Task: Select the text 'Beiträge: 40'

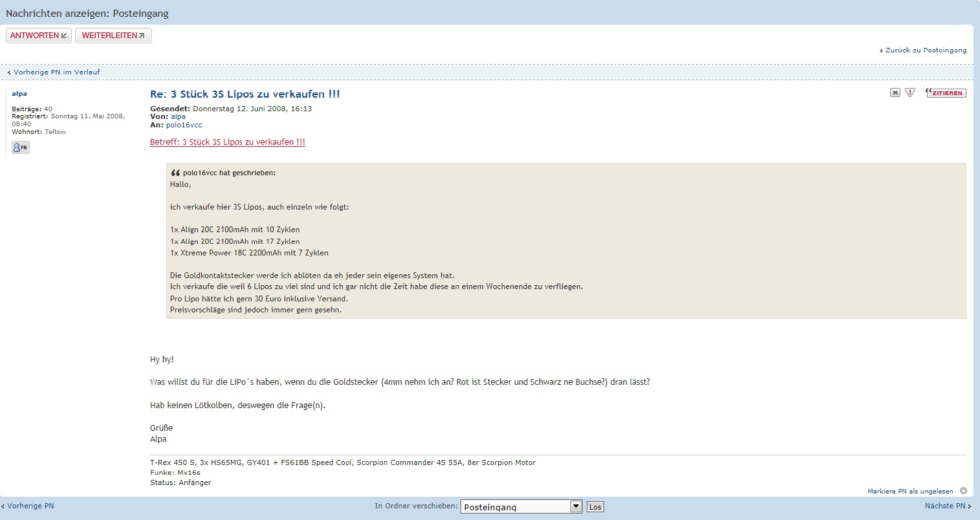Action: point(32,109)
